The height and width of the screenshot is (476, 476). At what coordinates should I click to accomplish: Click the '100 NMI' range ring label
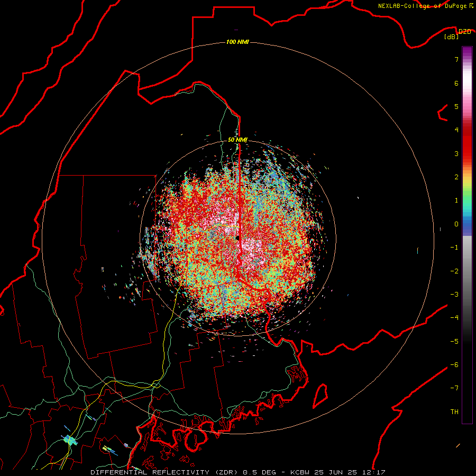[x=237, y=42]
